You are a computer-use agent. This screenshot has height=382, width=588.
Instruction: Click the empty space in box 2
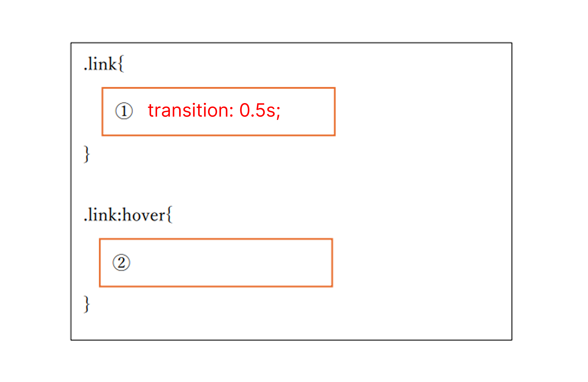(230, 263)
